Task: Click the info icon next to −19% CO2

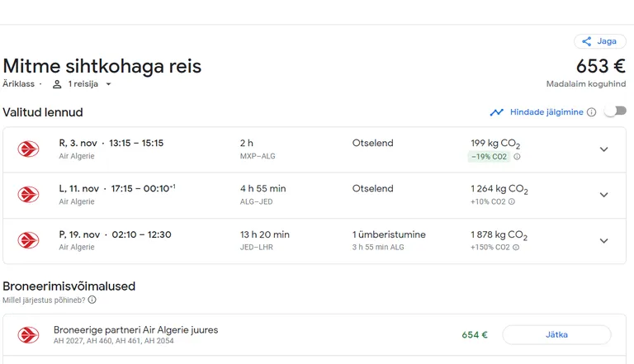Action: [517, 157]
